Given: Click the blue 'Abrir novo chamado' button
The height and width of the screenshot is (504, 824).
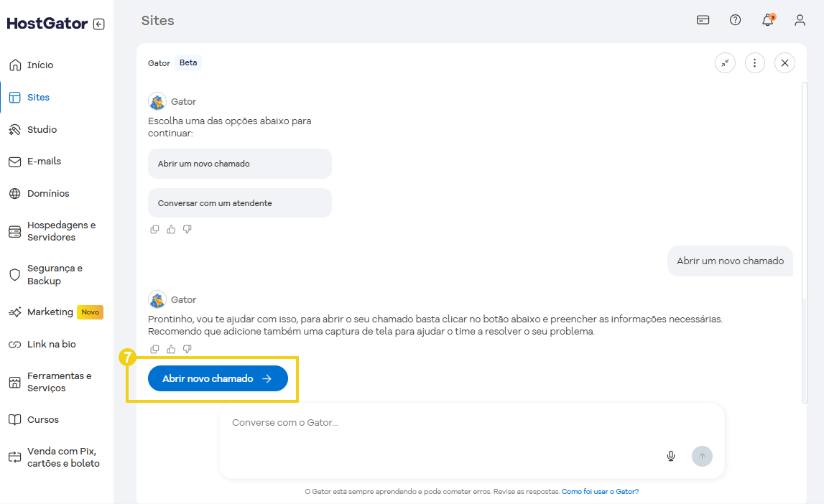Looking at the screenshot, I should click(x=218, y=378).
